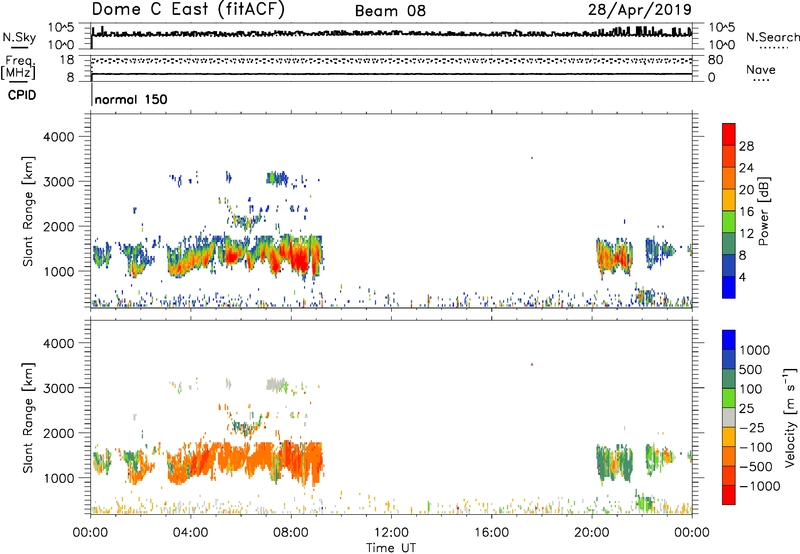Click the 'N.Sky' legend label
Image resolution: width=800 pixels, height=554 pixels.
tap(19, 37)
